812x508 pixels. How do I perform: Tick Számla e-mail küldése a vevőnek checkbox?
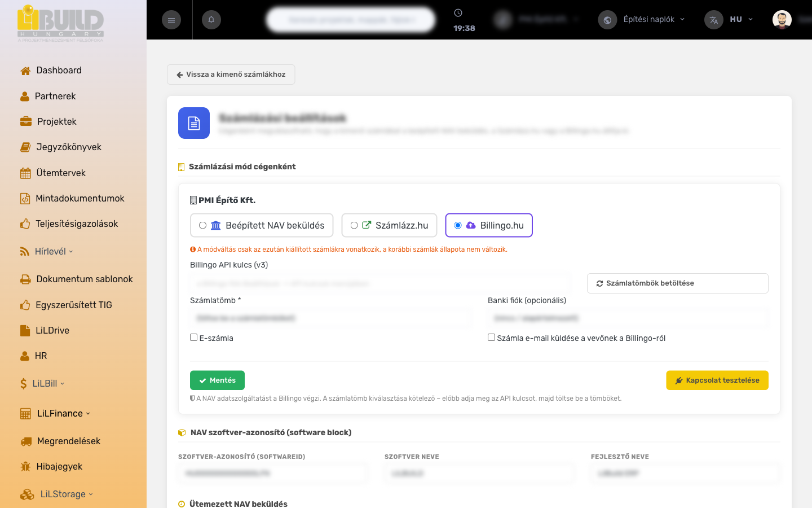pyautogui.click(x=492, y=338)
